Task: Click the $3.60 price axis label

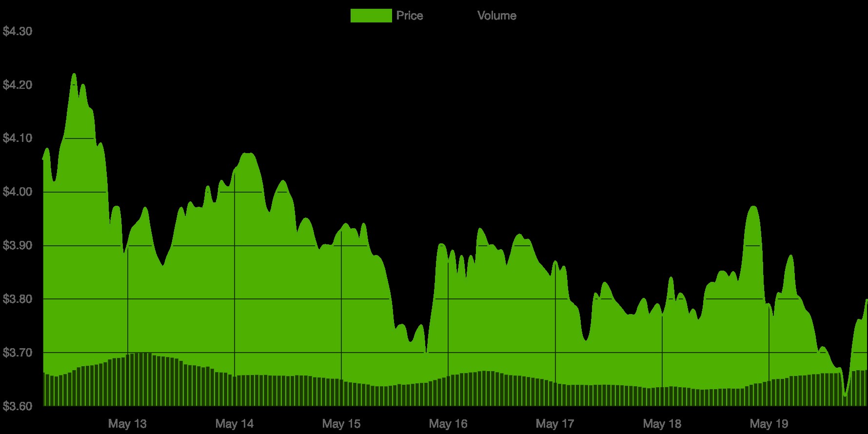Action: click(x=18, y=406)
